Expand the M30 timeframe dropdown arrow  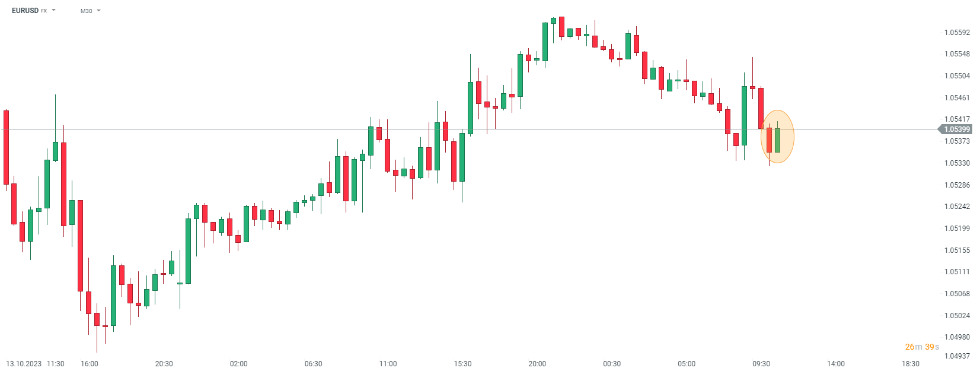tap(98, 11)
